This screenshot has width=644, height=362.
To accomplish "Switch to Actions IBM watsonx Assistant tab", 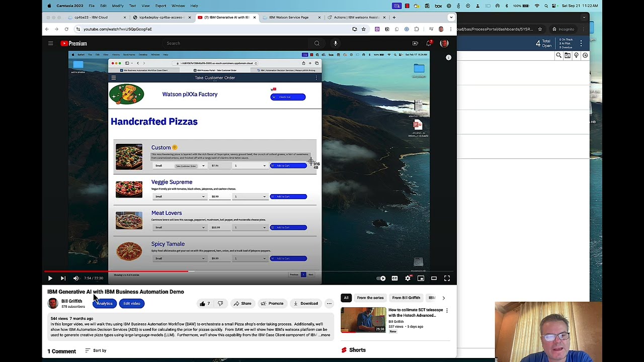I will pos(356,17).
